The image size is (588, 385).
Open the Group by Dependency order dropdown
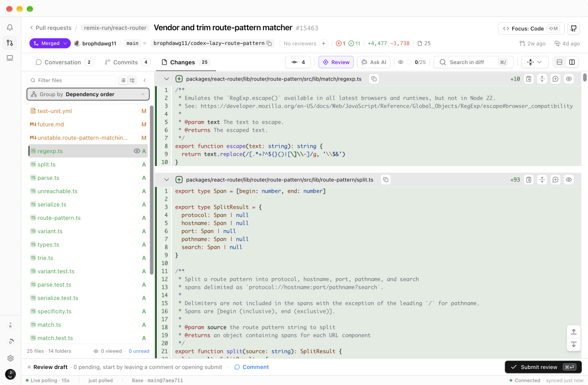(x=88, y=94)
